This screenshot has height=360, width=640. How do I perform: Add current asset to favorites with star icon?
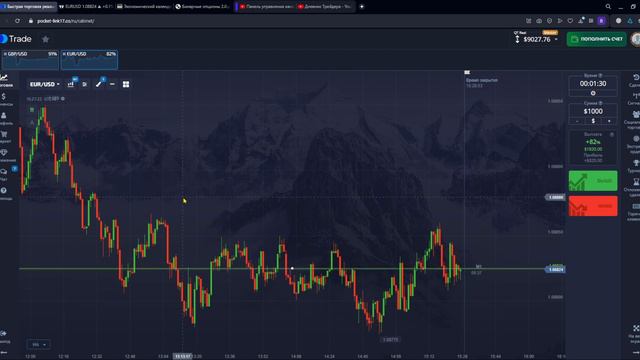[45, 39]
